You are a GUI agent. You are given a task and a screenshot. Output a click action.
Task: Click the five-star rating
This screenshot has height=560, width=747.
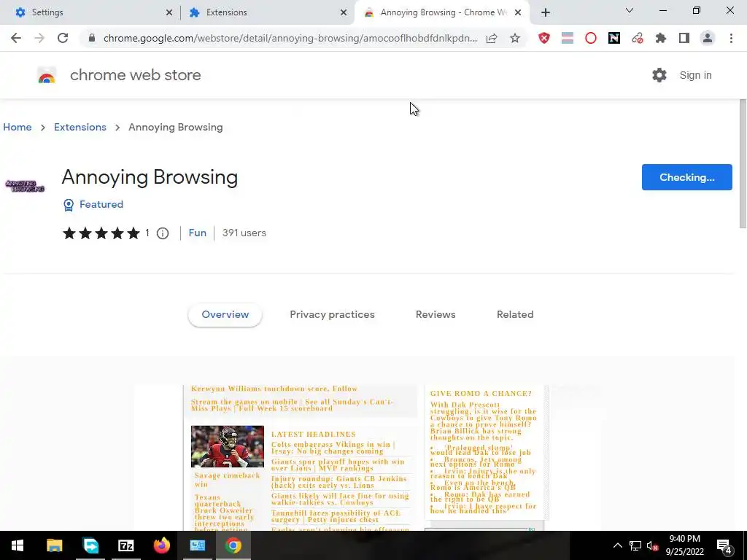pyautogui.click(x=101, y=233)
